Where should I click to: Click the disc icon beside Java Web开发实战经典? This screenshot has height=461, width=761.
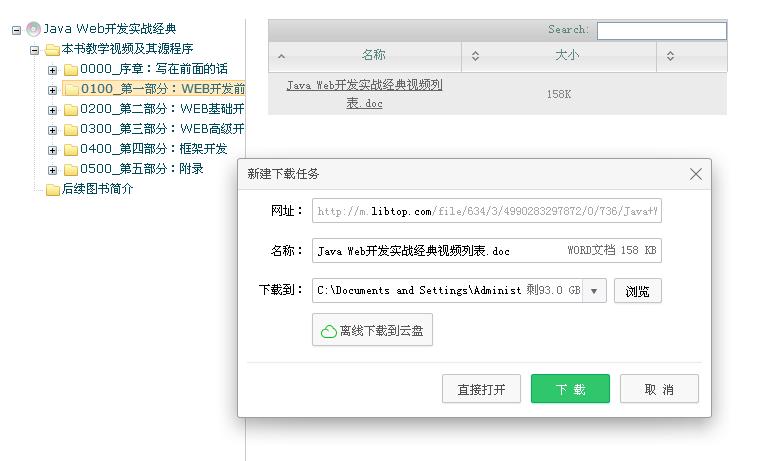point(34,29)
